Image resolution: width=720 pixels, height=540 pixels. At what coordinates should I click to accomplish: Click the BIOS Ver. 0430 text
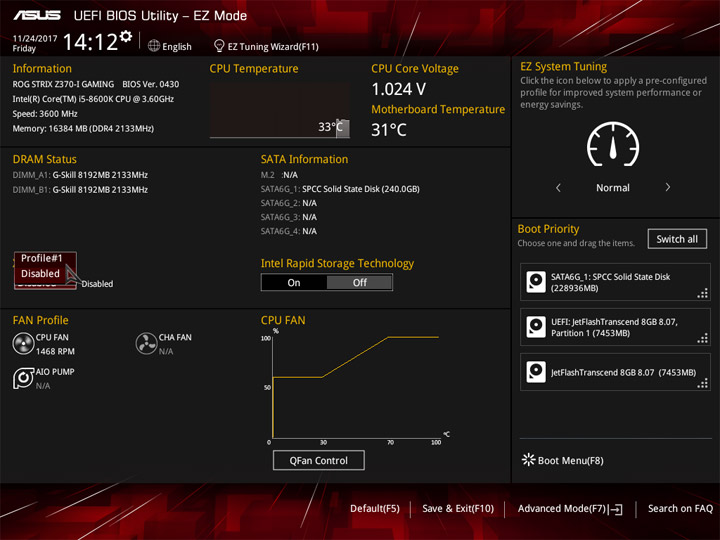tap(151, 84)
